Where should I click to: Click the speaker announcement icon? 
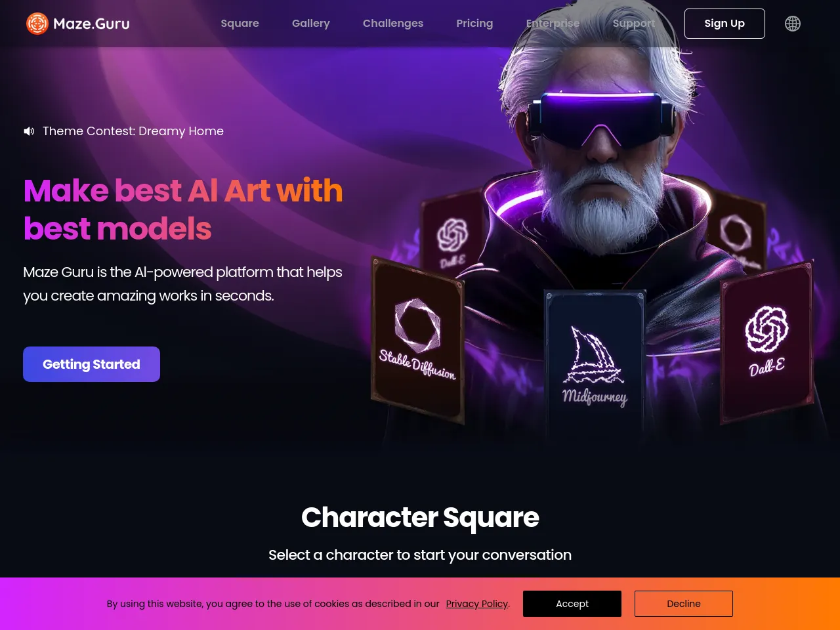(29, 131)
